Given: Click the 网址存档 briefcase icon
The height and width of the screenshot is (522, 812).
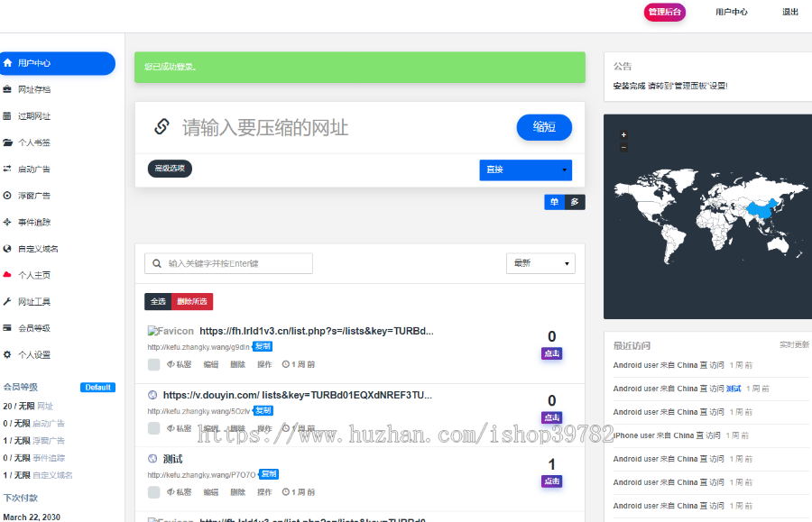Looking at the screenshot, I should [7, 89].
